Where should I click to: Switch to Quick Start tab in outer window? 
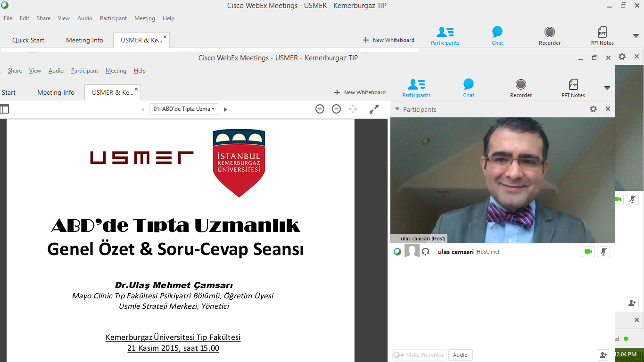(28, 40)
